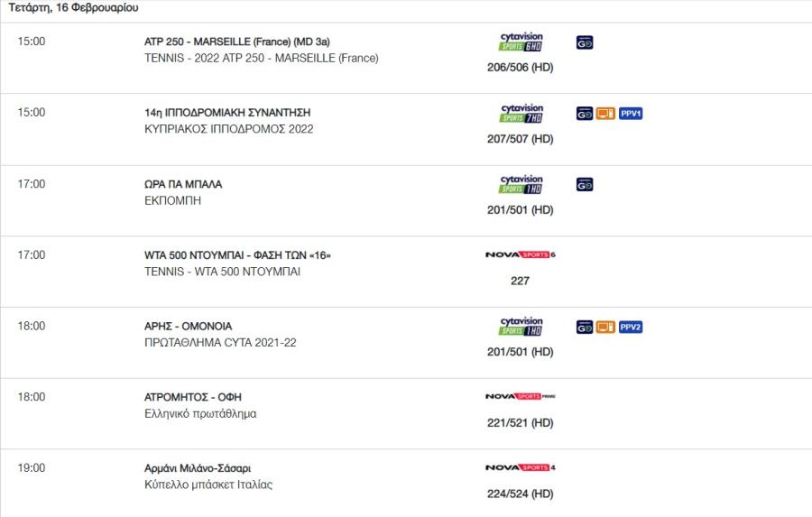Click the PPV2 badge for ΑΡΗΣ - ΟΜΟΝΟΙΑ
The image size is (812, 517).
[x=631, y=327]
